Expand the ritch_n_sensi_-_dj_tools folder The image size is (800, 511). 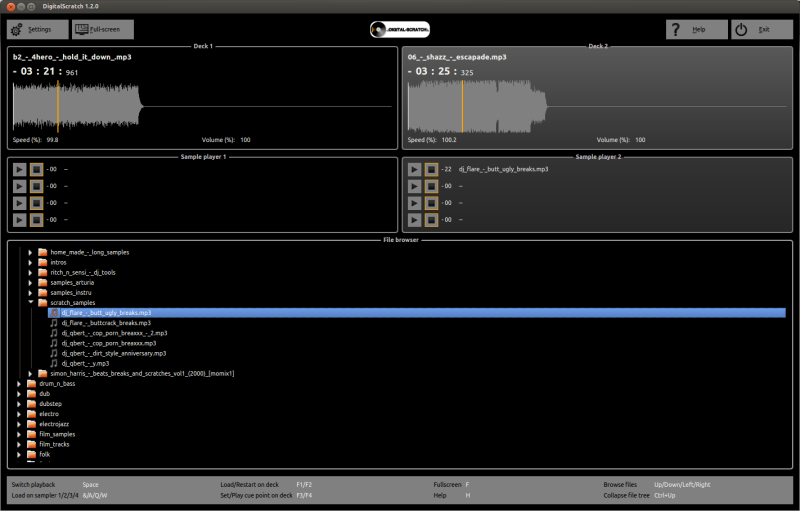[30, 273]
